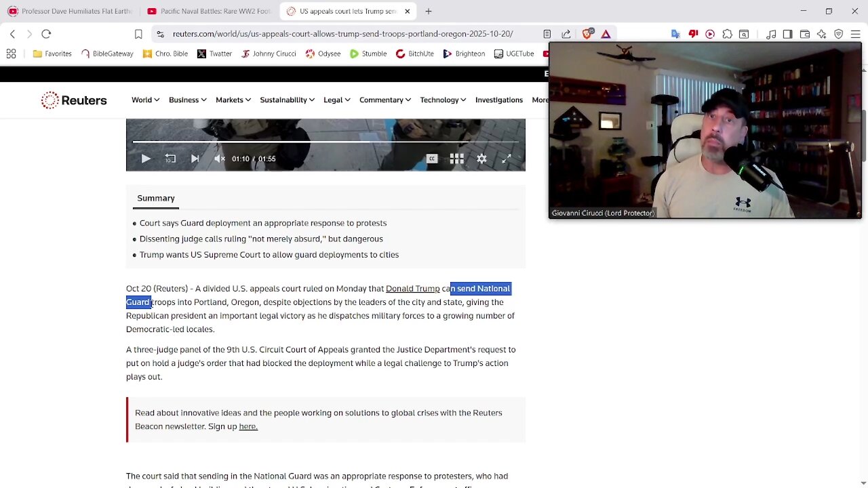The image size is (868, 488).
Task: Unmute the video player sound
Action: click(219, 159)
